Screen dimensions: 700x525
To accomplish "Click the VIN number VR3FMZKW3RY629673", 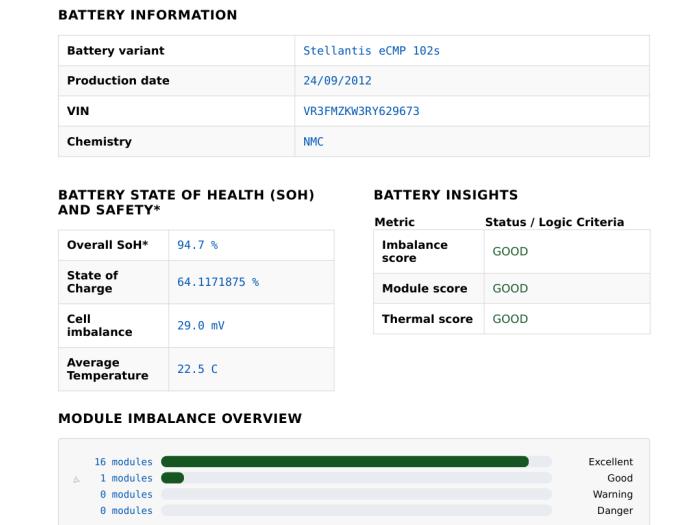I will pos(361,111).
